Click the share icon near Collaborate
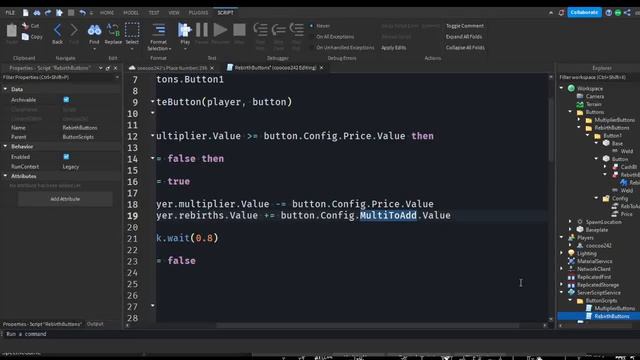Viewport: 640px width, 360px height. (627, 13)
